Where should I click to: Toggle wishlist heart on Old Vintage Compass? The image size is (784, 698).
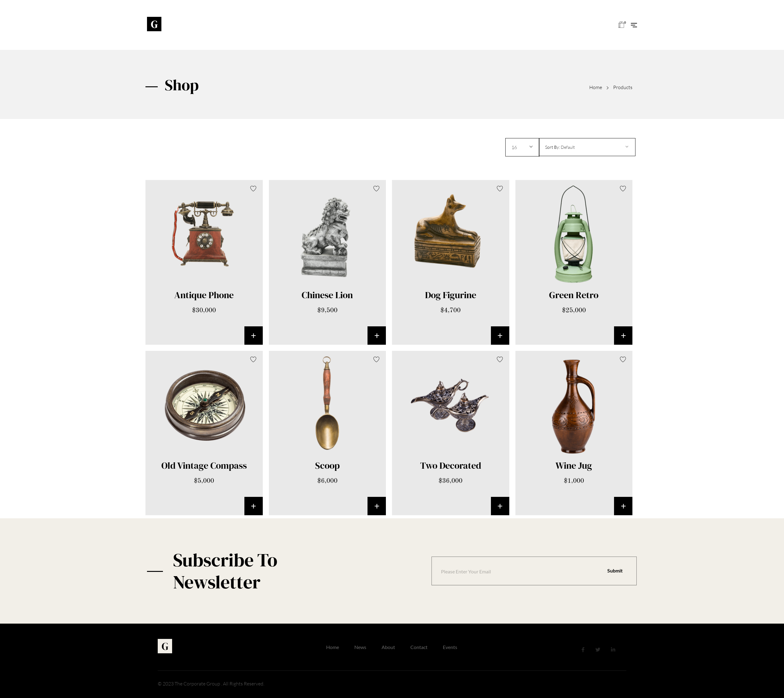point(253,359)
